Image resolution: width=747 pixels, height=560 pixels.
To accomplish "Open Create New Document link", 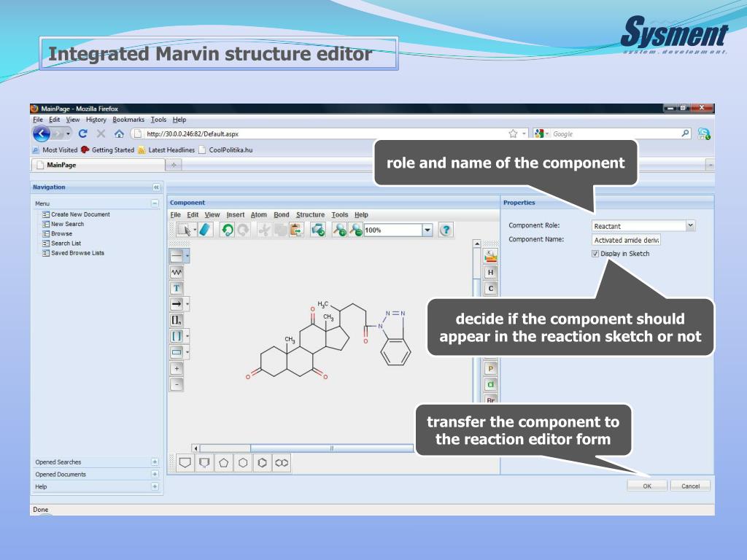I will pos(80,215).
